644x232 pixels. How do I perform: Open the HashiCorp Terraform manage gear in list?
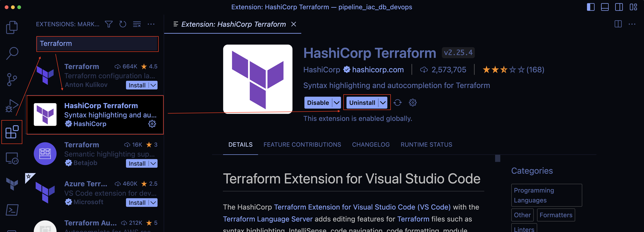152,124
